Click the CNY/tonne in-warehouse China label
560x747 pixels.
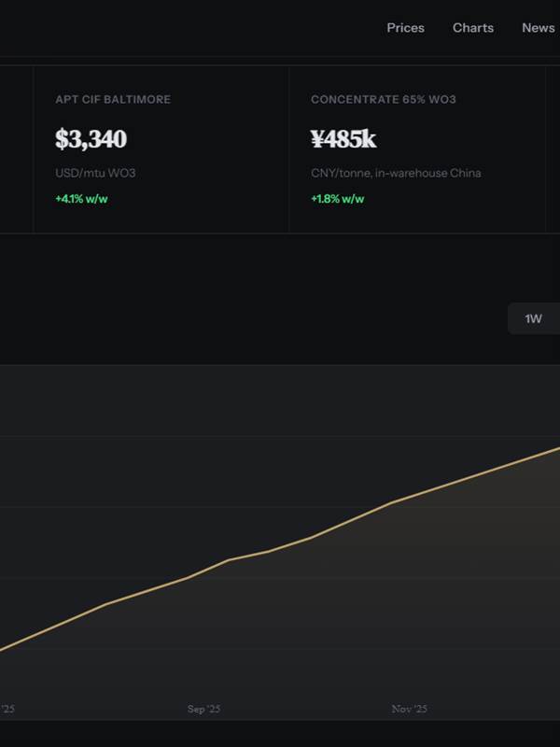[396, 173]
